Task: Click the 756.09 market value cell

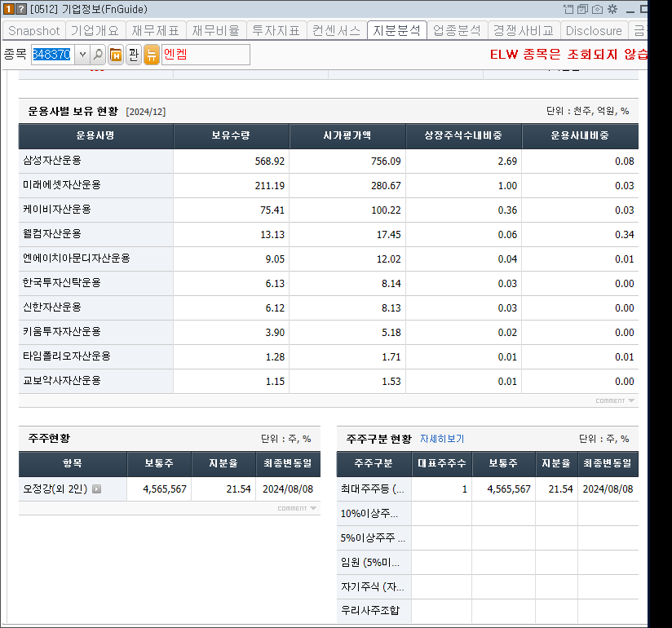Action: click(386, 161)
